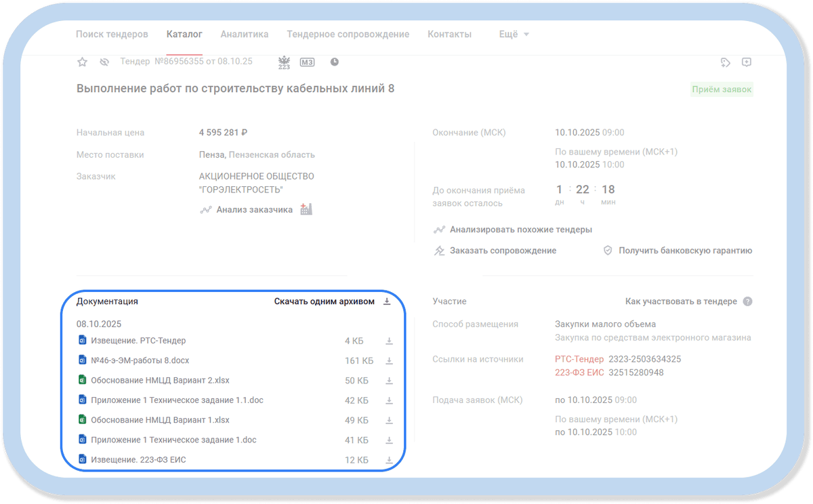Open the 223-ФЗ ЕИС source link
The width and height of the screenshot is (813, 504).
[x=579, y=373]
